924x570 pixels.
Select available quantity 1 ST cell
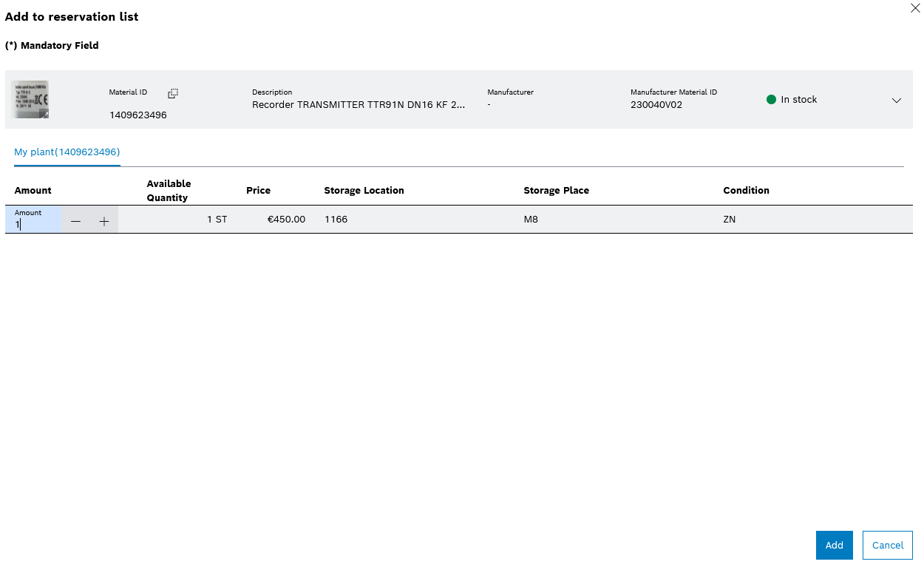(x=217, y=220)
